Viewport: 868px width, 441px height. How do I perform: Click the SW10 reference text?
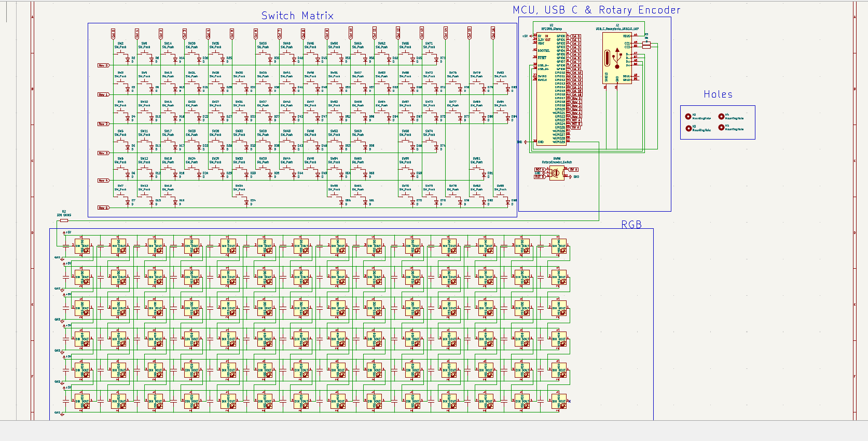(144, 102)
